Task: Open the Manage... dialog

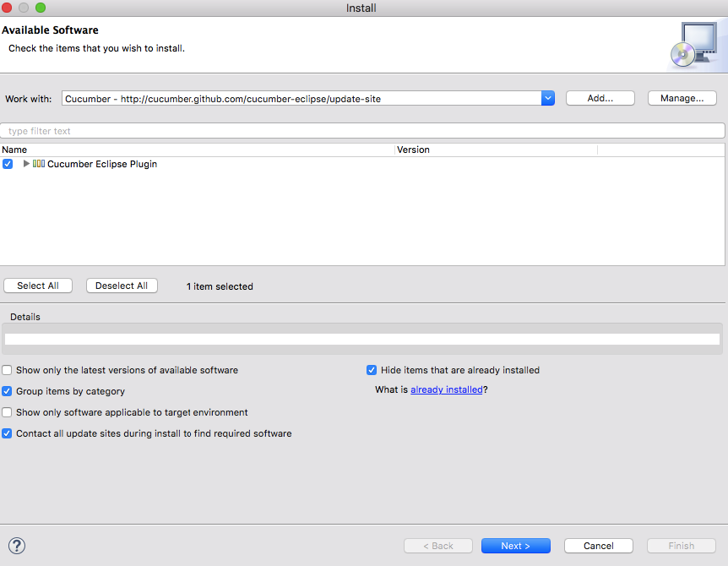Action: pos(682,97)
